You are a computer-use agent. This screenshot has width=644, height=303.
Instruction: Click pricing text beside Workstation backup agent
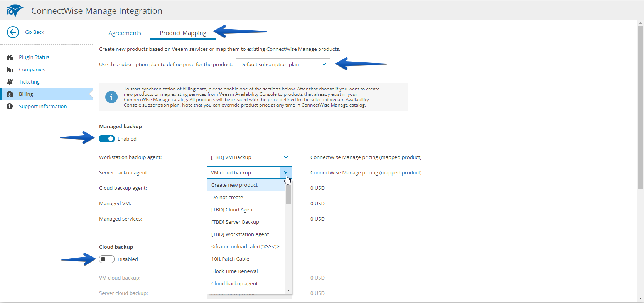(366, 157)
